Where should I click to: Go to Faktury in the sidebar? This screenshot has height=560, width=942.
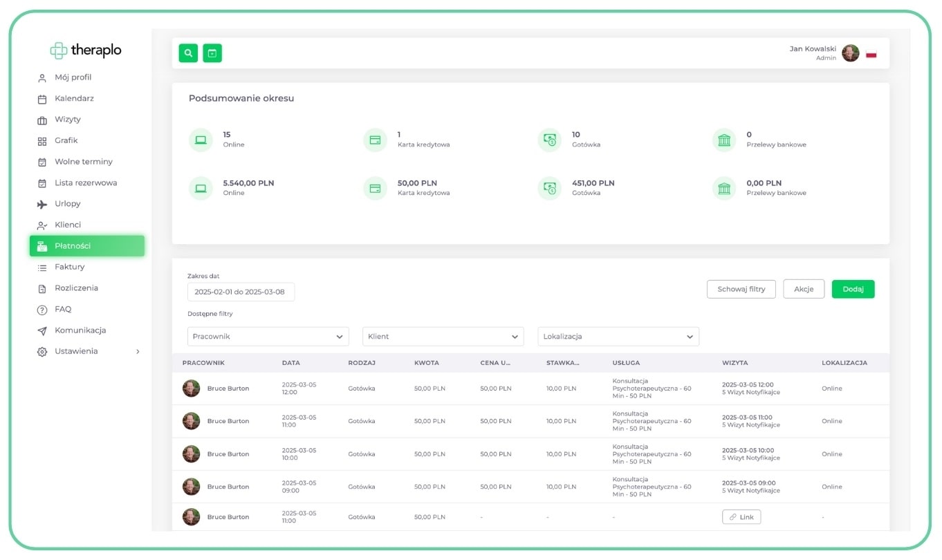(x=70, y=267)
